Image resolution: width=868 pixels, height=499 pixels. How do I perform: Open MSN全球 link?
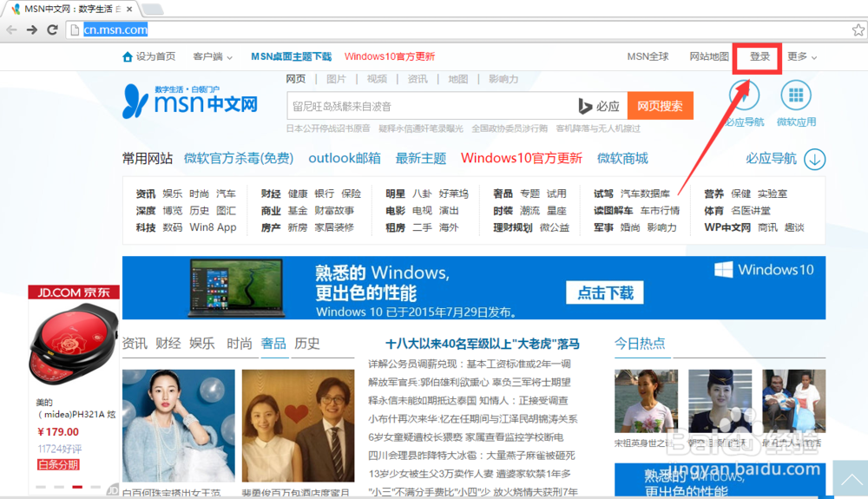point(648,56)
